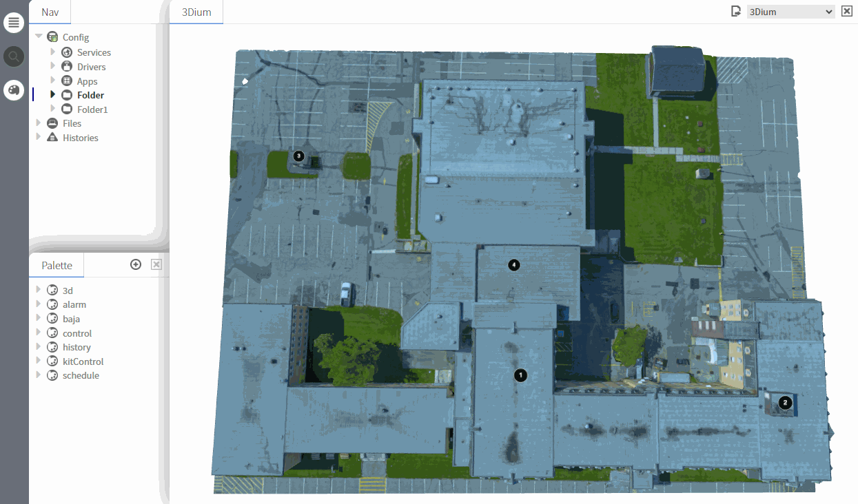This screenshot has width=858, height=504.
Task: Expand the Services node
Action: [x=53, y=52]
